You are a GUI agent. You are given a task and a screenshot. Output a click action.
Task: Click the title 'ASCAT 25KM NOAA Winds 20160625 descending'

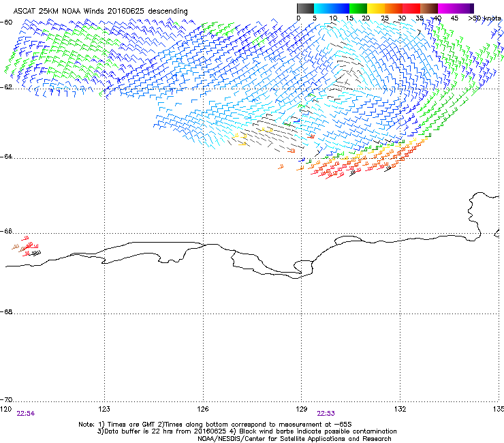tap(100, 11)
